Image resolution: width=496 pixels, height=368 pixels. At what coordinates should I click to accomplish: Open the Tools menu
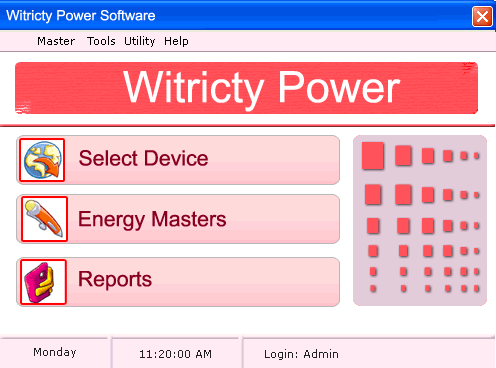coord(101,41)
